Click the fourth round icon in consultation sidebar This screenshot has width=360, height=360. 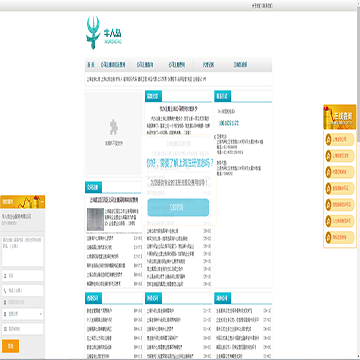328,188
